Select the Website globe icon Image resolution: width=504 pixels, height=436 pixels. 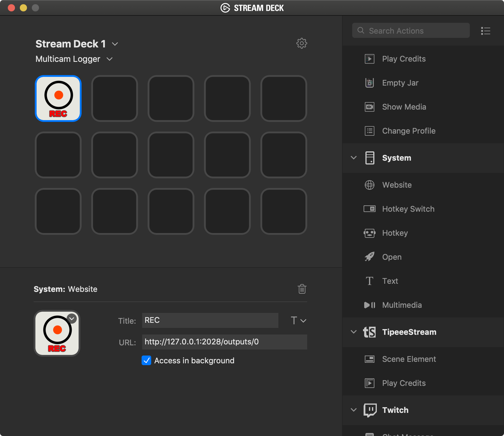point(370,185)
